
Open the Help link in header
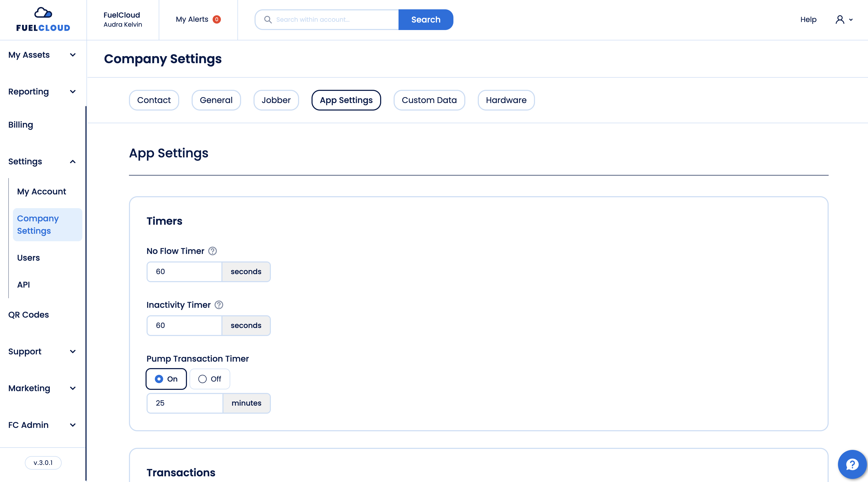[x=808, y=19]
